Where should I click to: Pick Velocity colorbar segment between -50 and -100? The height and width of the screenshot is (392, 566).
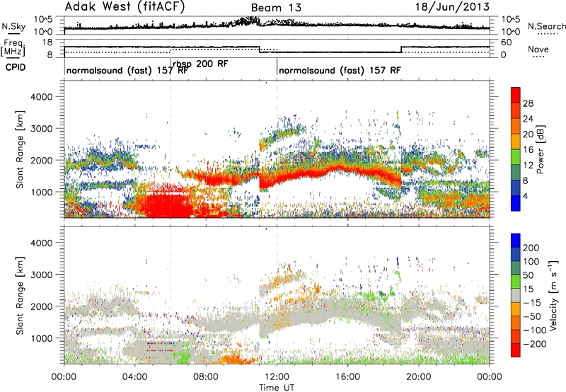point(516,323)
